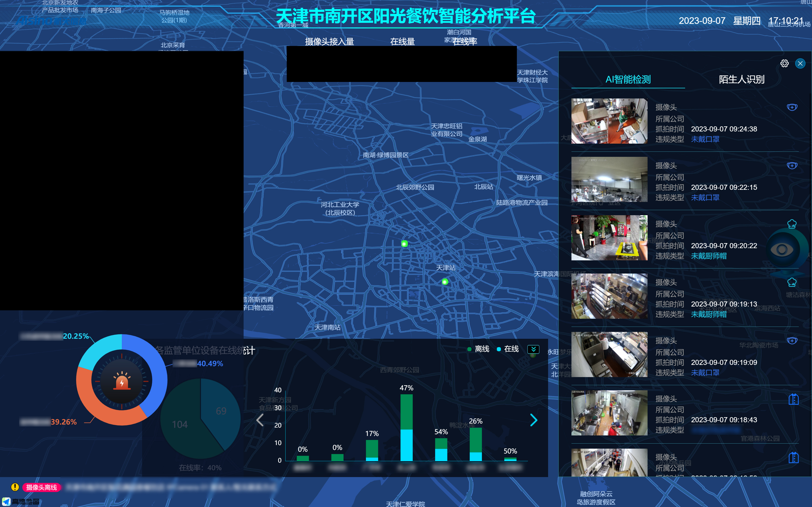The height and width of the screenshot is (507, 812).
Task: Click green map marker below 天津站 label
Action: [x=445, y=282]
